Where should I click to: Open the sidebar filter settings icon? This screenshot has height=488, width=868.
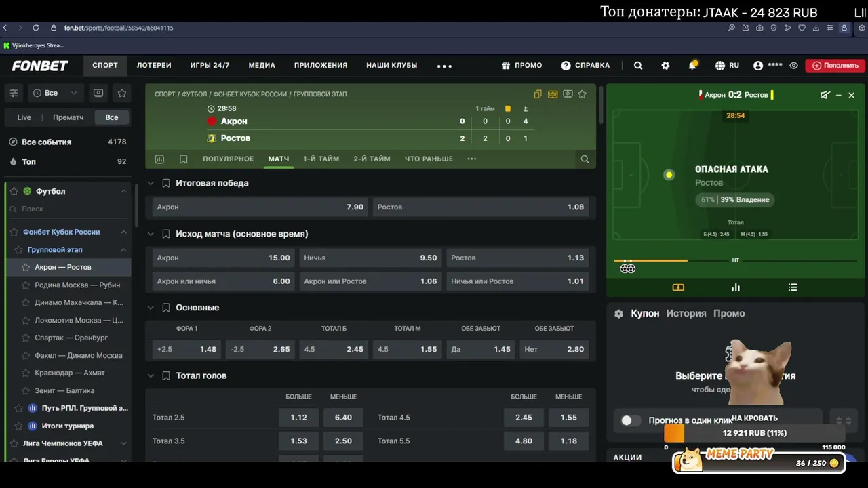pyautogui.click(x=14, y=93)
